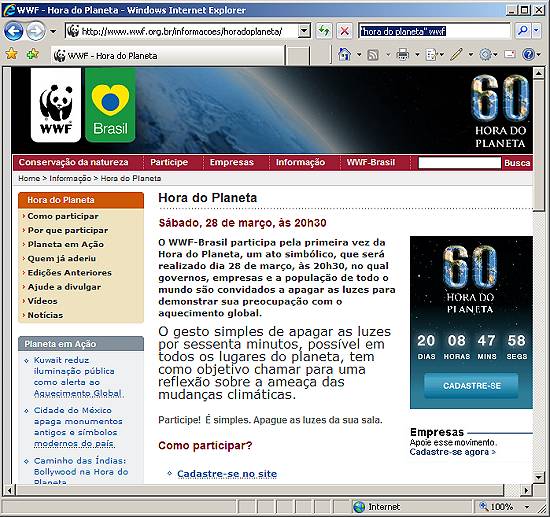Click the Add to Favorites icon
550x517 pixels.
point(33,54)
